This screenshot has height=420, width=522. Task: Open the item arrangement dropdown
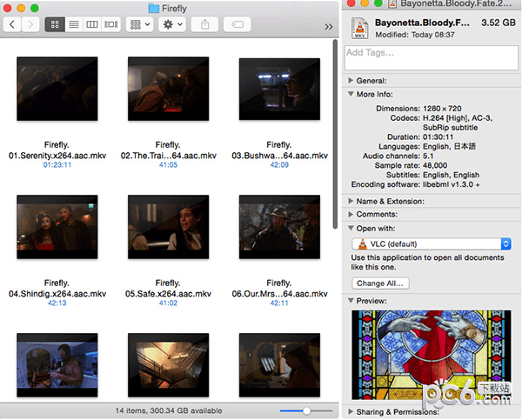(x=140, y=24)
